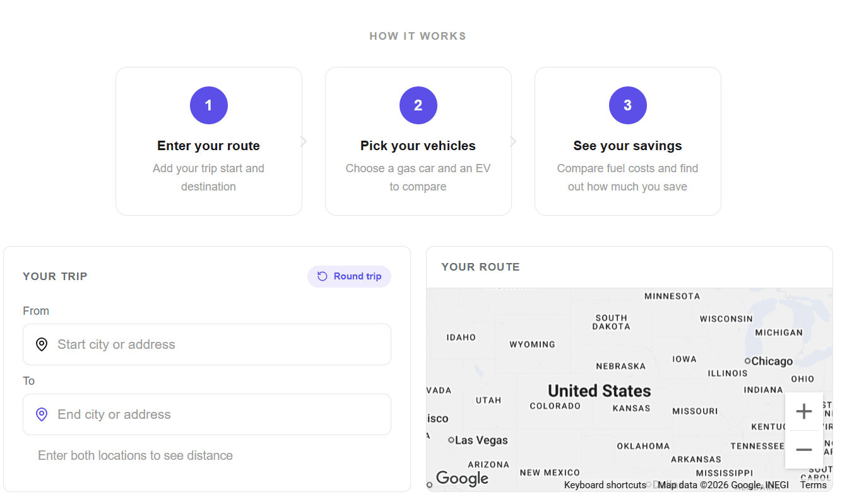Click the Minnesota label on the map
This screenshot has height=504, width=852.
[672, 296]
